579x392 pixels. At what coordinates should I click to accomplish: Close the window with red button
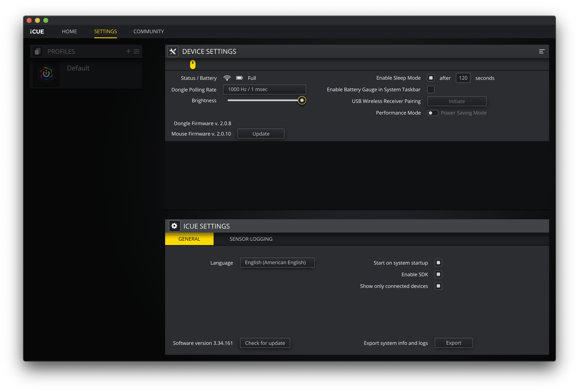coord(29,20)
